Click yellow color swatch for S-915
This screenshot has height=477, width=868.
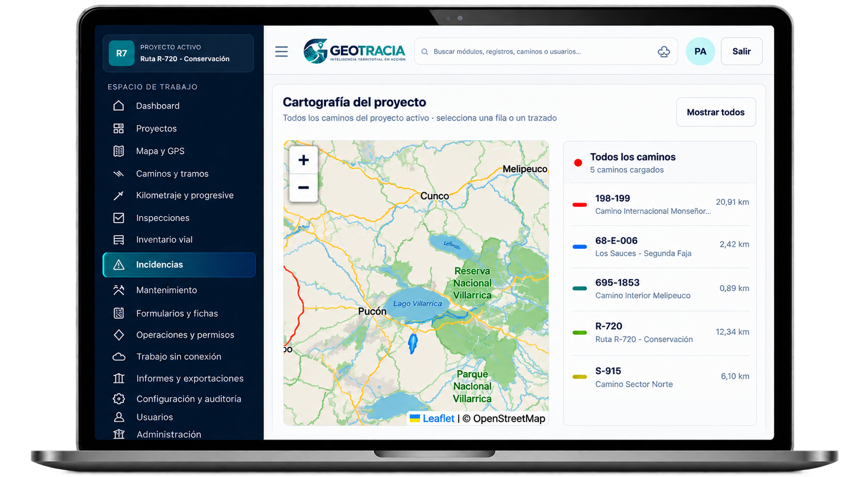click(580, 377)
